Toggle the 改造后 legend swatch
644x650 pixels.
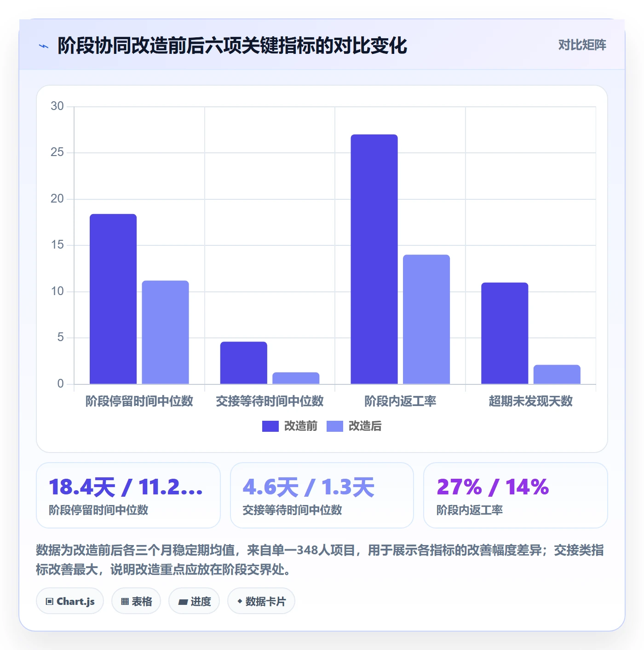pos(335,426)
